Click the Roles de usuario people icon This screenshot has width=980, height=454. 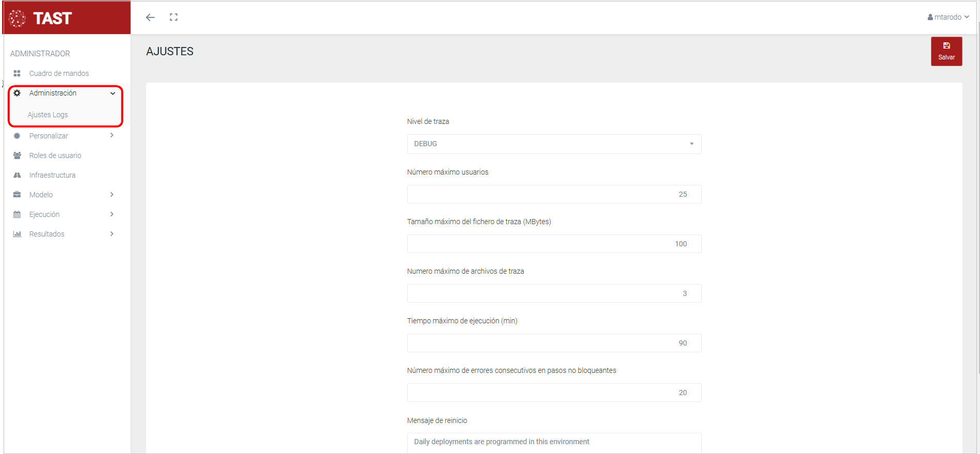pyautogui.click(x=17, y=155)
